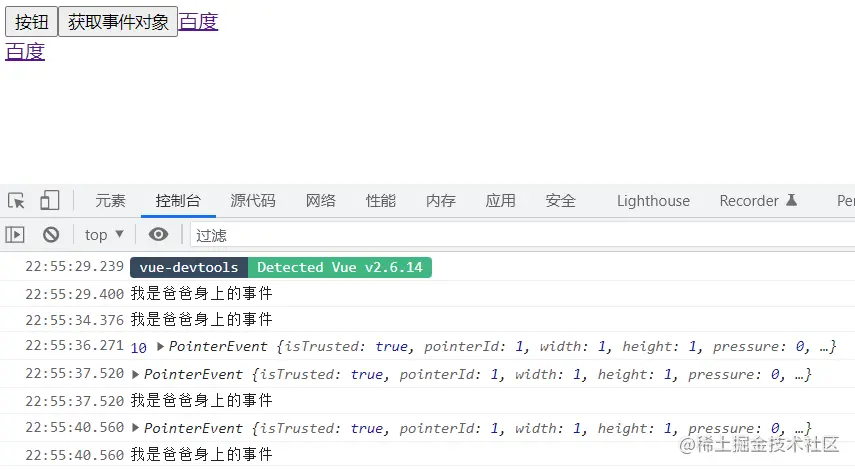Switch to the 安全 tab
The image size is (855, 470).
[x=561, y=201]
